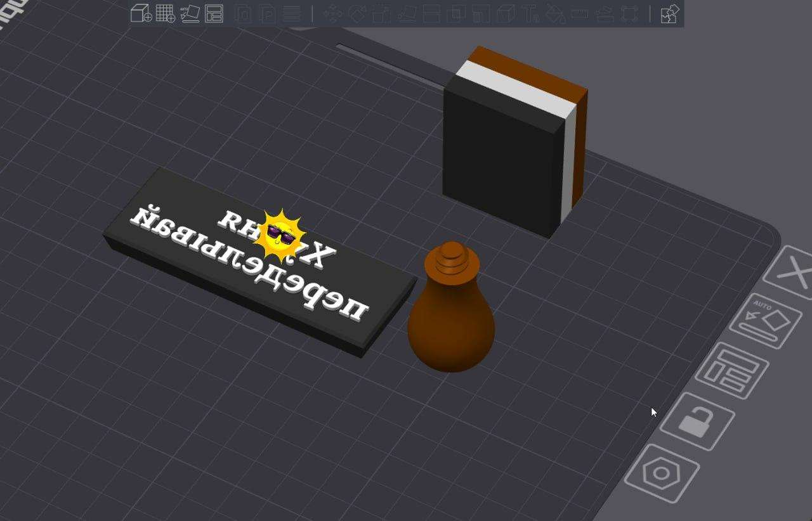The image size is (812, 521).
Task: Open the Add model cube icon
Action: pos(141,13)
